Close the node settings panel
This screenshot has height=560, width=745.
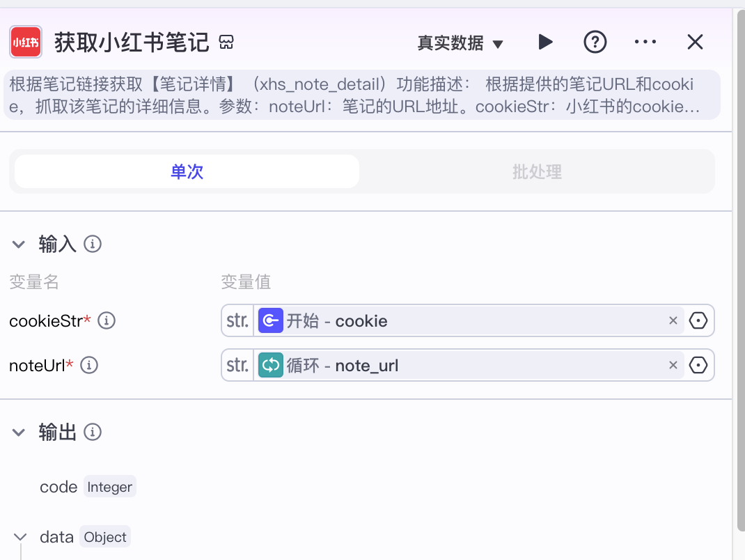695,42
